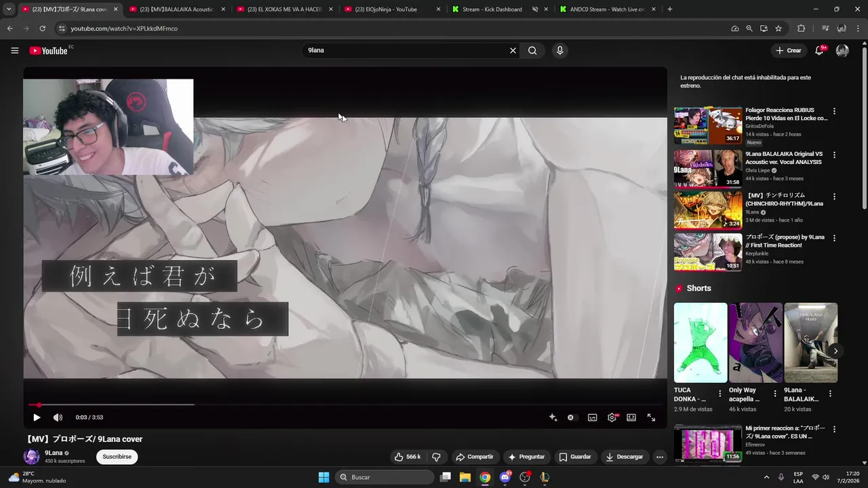Show next shorts with right arrow
Screen dimensions: 868x488
[x=835, y=351]
